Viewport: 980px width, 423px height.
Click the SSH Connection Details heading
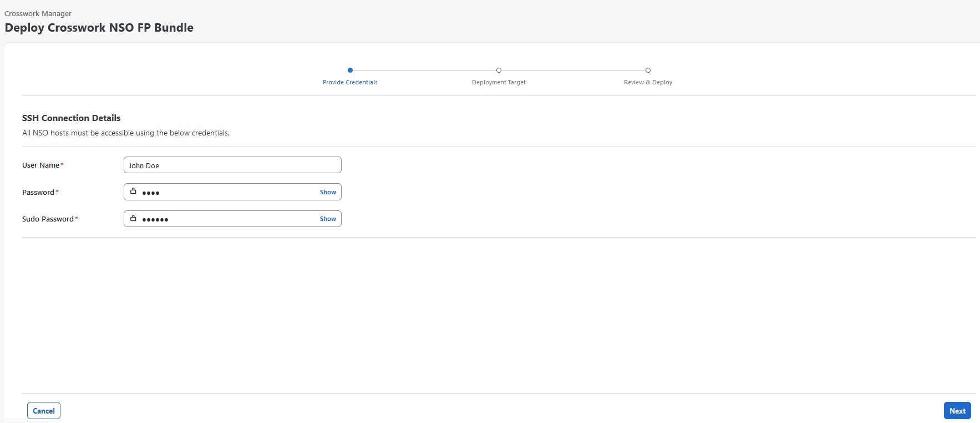(x=71, y=118)
